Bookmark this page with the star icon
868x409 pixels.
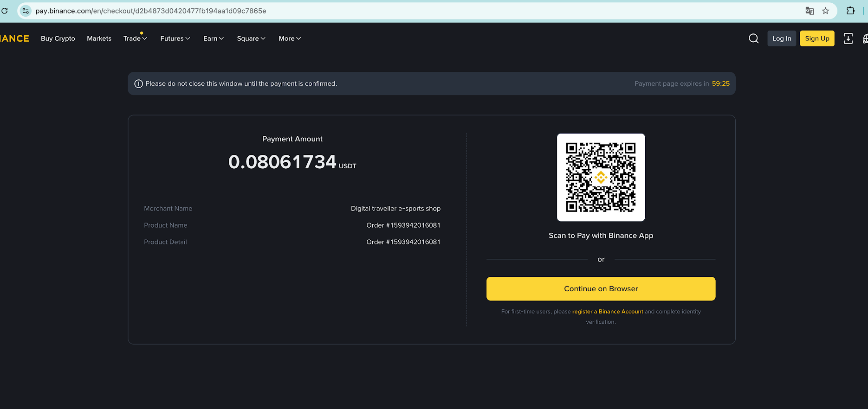click(x=825, y=11)
